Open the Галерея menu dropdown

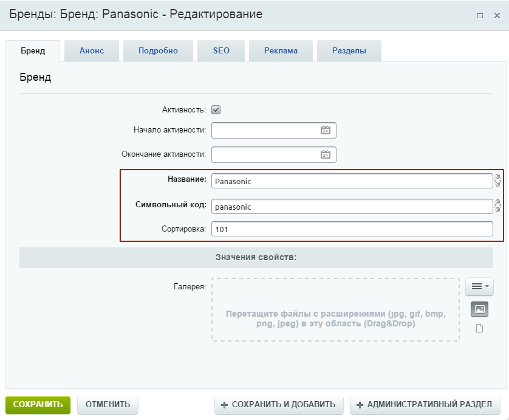coord(479,286)
